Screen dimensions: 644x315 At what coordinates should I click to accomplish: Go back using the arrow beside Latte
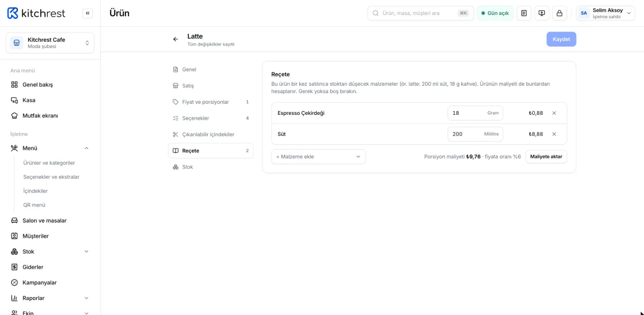tap(175, 39)
